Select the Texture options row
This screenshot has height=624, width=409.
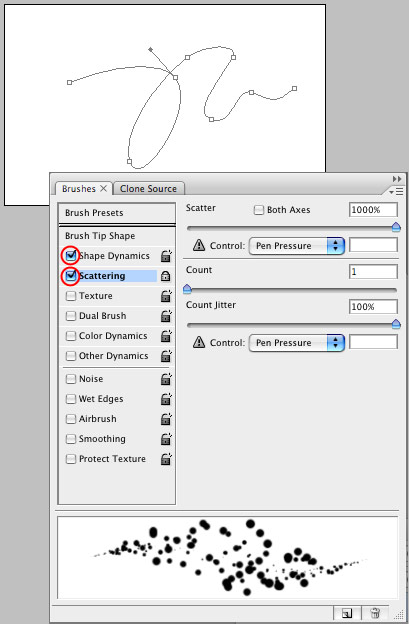click(x=95, y=296)
